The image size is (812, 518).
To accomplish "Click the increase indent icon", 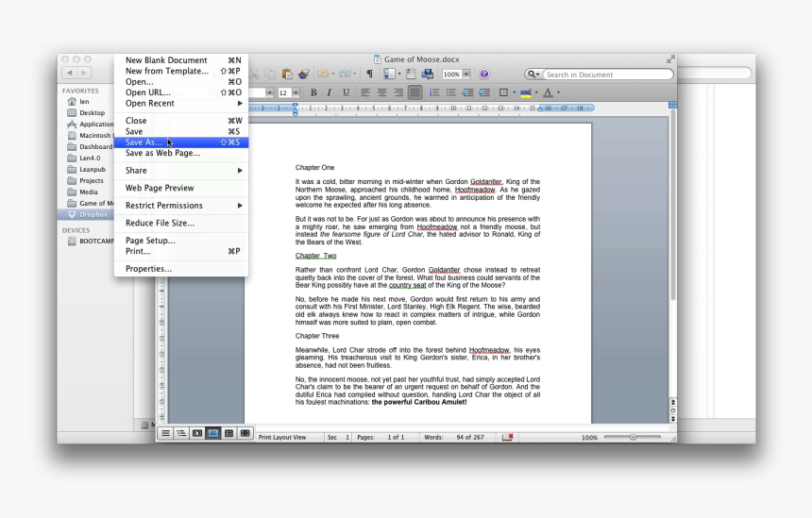I will 484,92.
